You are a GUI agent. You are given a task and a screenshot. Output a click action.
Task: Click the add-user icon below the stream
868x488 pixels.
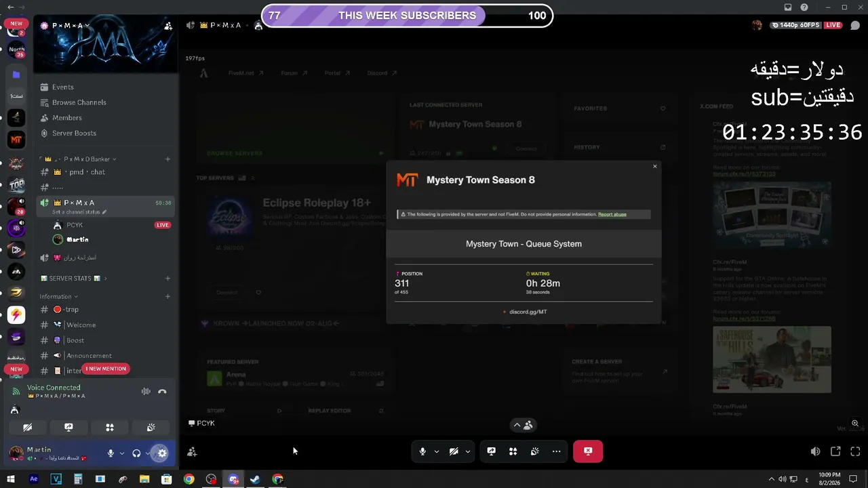pos(192,451)
